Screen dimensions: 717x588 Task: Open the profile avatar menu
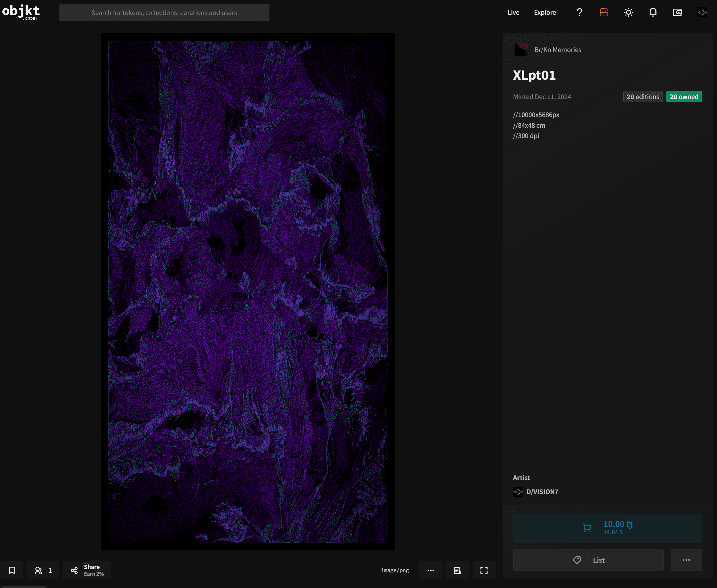(x=702, y=13)
